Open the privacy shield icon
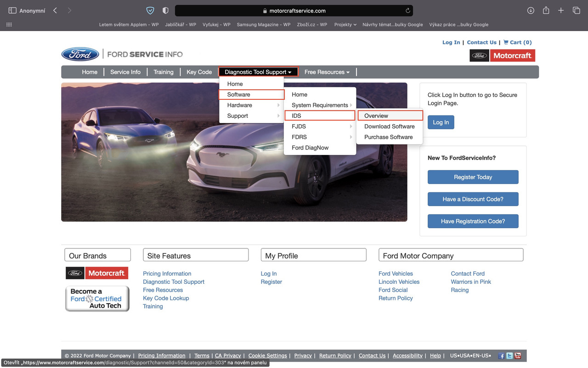The height and width of the screenshot is (368, 588). [150, 11]
